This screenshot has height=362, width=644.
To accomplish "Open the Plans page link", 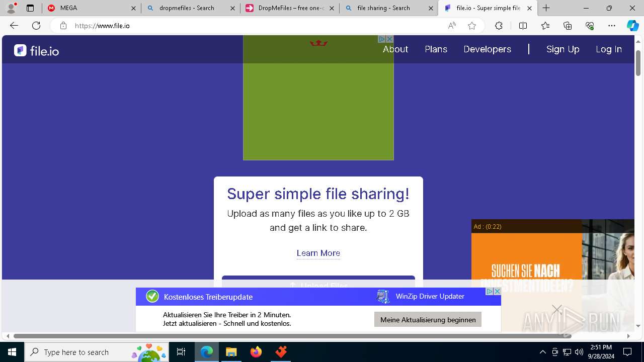I will click(x=436, y=49).
